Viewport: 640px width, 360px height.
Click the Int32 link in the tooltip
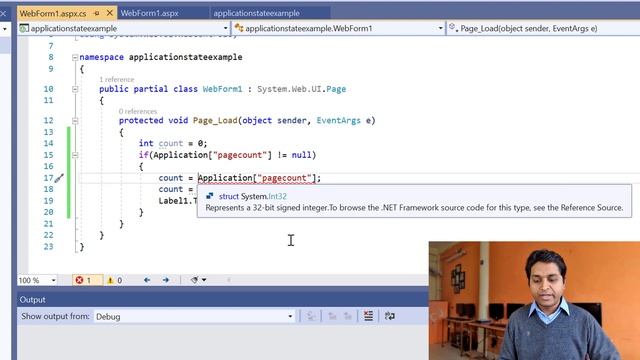[278, 196]
